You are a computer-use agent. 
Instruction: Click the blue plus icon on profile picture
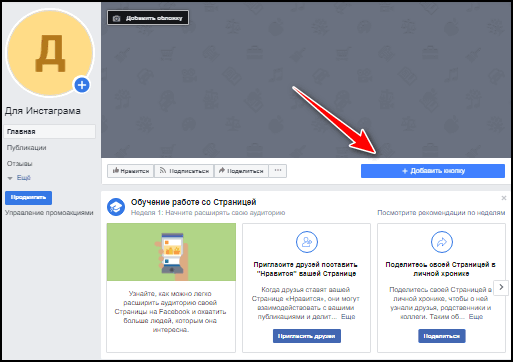point(82,85)
